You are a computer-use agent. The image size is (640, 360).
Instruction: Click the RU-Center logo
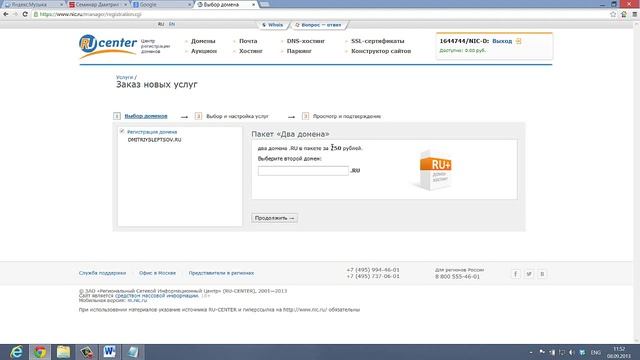point(108,46)
